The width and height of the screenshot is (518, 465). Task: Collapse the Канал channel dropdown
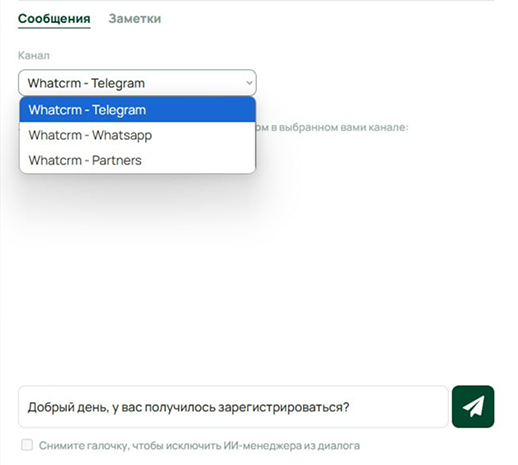click(137, 83)
